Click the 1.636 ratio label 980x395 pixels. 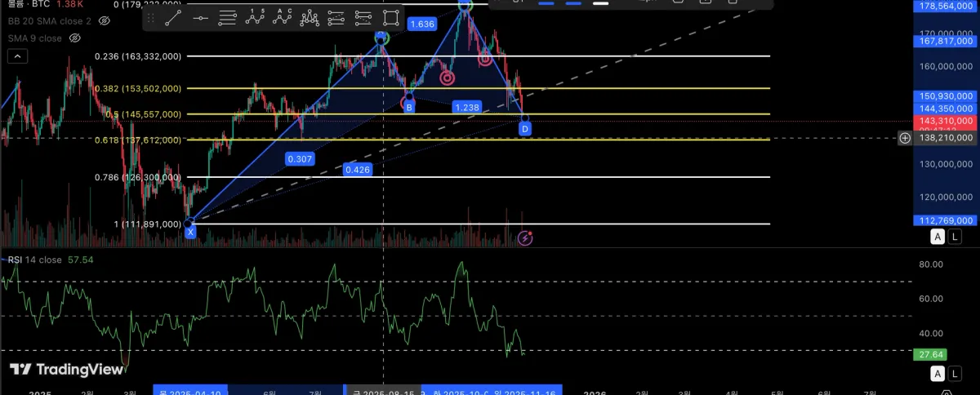422,24
